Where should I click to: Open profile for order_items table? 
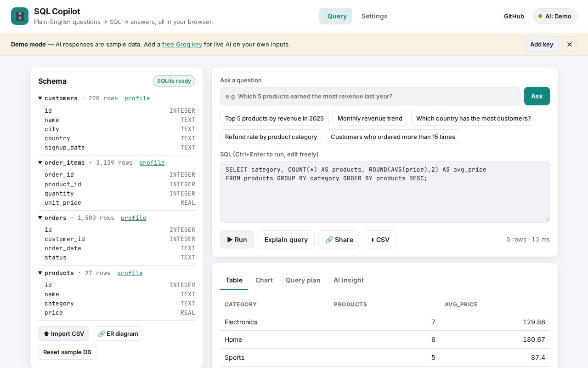[x=152, y=163]
